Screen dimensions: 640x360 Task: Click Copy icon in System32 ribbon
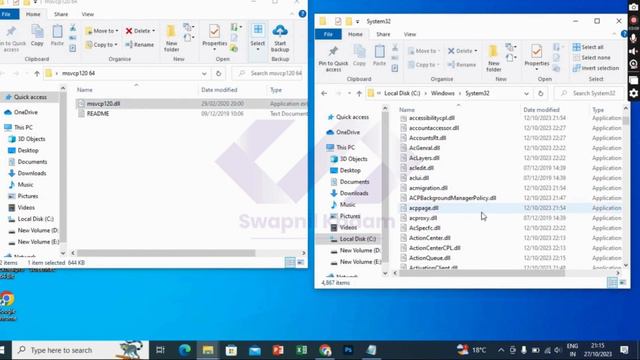359,56
